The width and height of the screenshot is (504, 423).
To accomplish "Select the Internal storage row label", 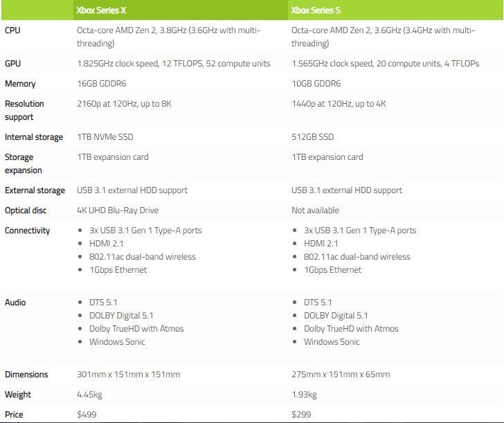I will tap(34, 137).
